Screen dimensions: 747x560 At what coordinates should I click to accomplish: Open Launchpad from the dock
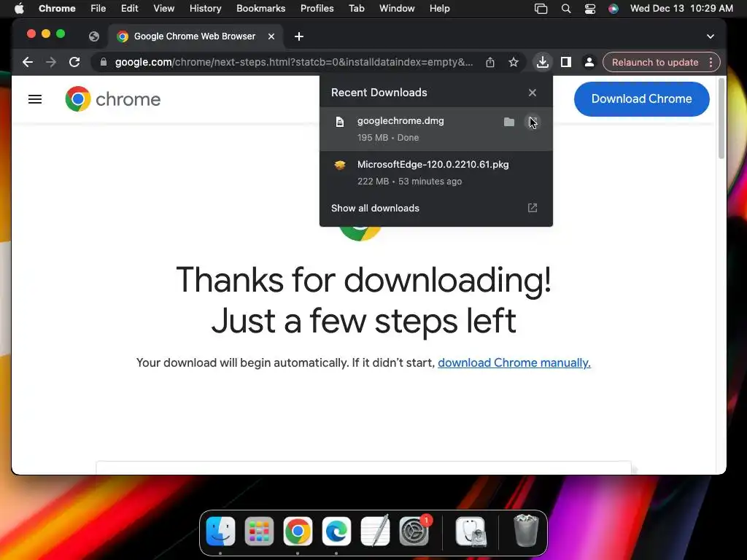[x=259, y=531]
